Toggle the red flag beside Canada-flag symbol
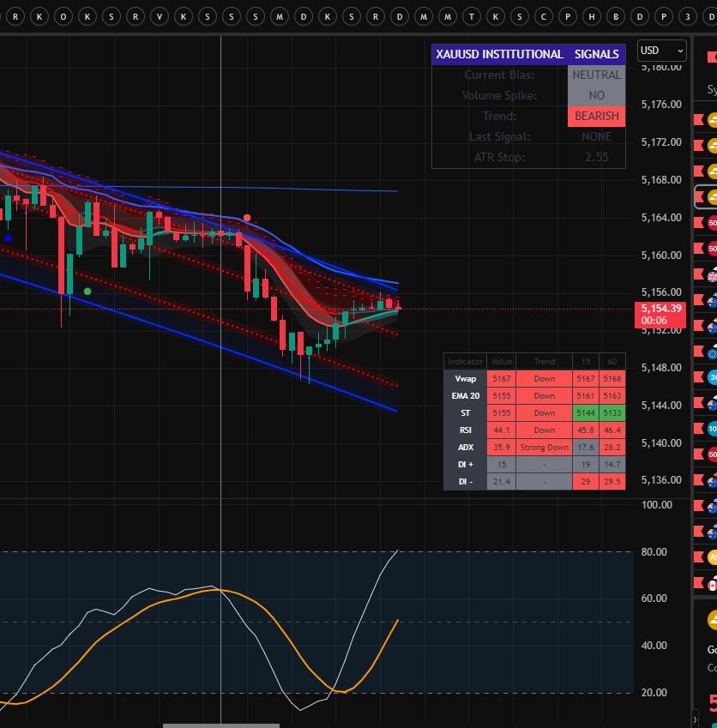Screen dimensions: 717x728 point(699,584)
